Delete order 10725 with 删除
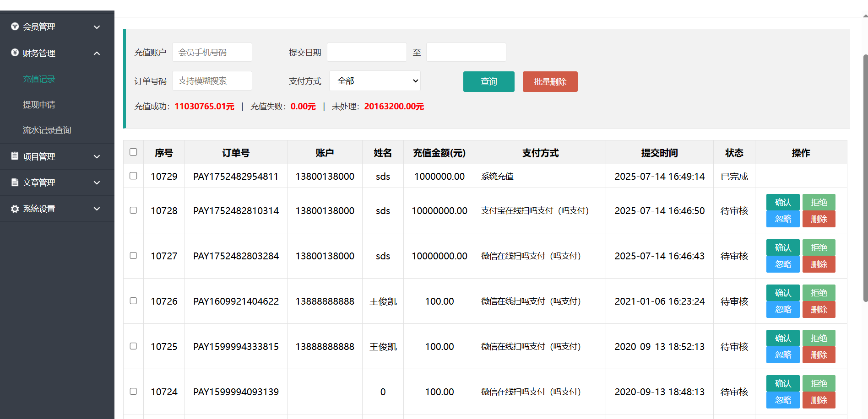Viewport: 868px width, 419px height. click(819, 355)
